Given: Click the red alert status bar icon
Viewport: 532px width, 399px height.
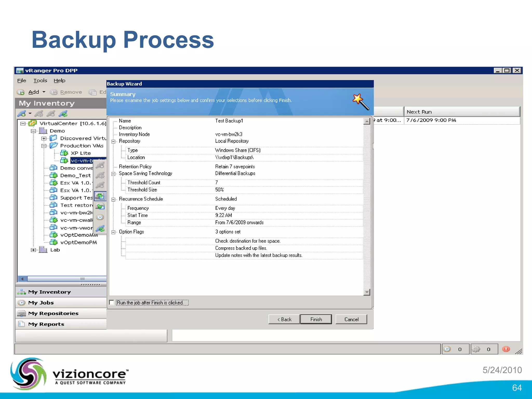Looking at the screenshot, I should pyautogui.click(x=506, y=349).
